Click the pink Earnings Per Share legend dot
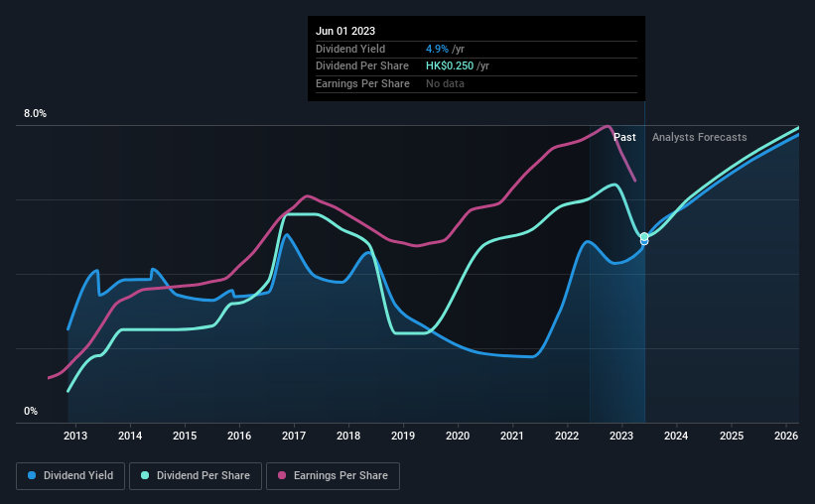This screenshot has width=815, height=504. point(282,475)
